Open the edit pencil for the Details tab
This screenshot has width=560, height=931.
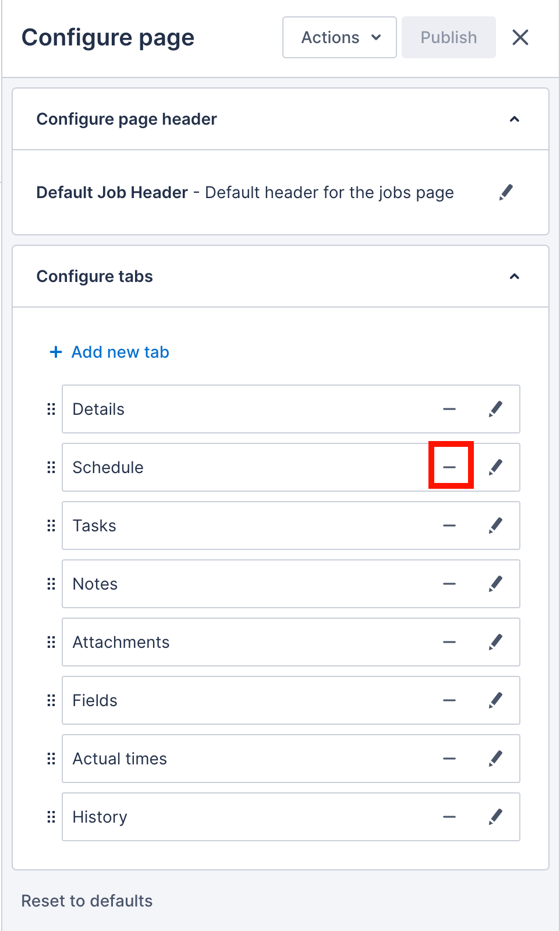pyautogui.click(x=495, y=409)
